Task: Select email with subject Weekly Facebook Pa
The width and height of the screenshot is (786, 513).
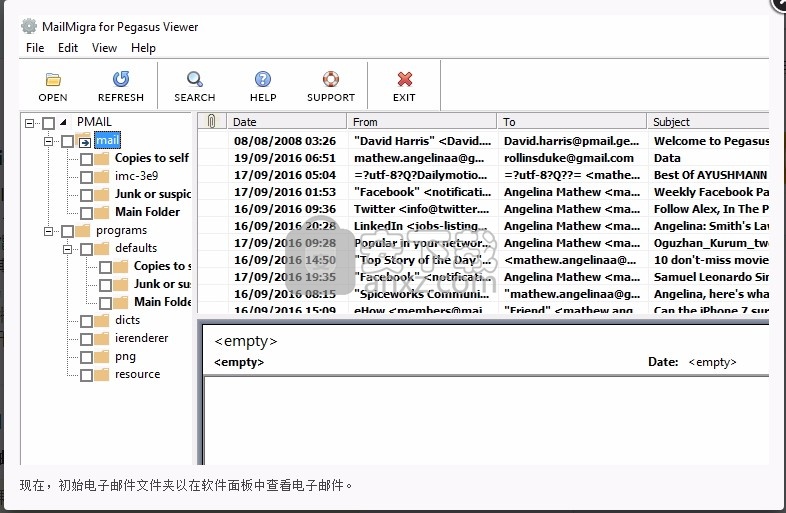Action: point(483,192)
